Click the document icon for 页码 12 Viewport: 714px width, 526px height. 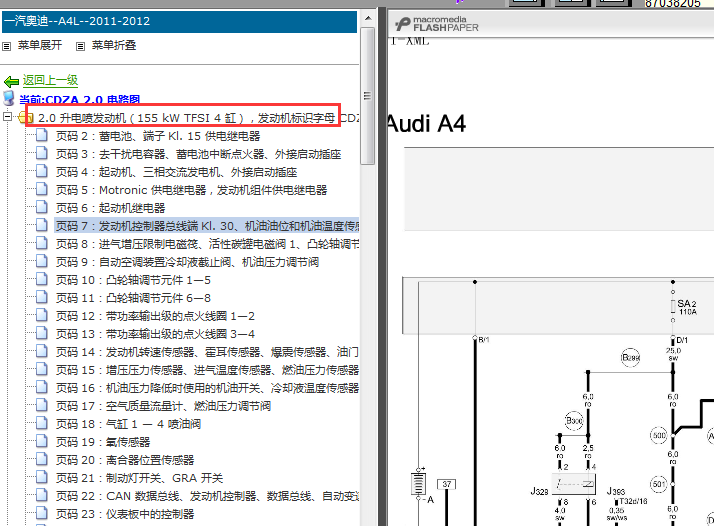[x=41, y=315]
